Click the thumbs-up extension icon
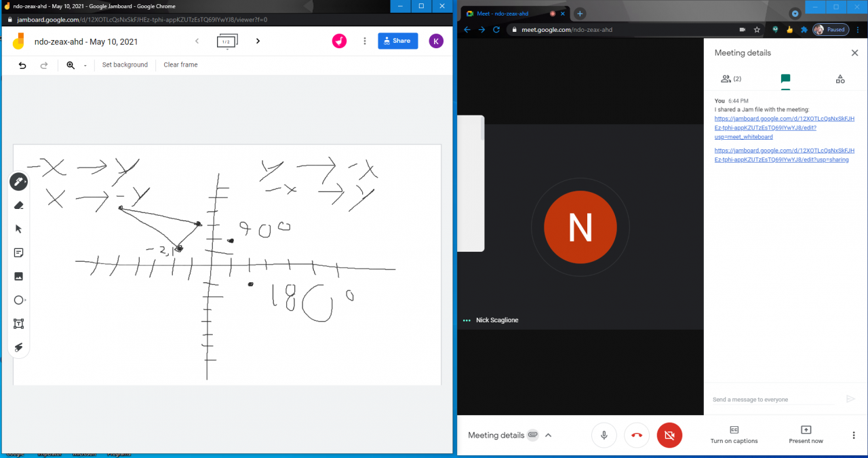Image resolution: width=868 pixels, height=458 pixels. [x=790, y=30]
